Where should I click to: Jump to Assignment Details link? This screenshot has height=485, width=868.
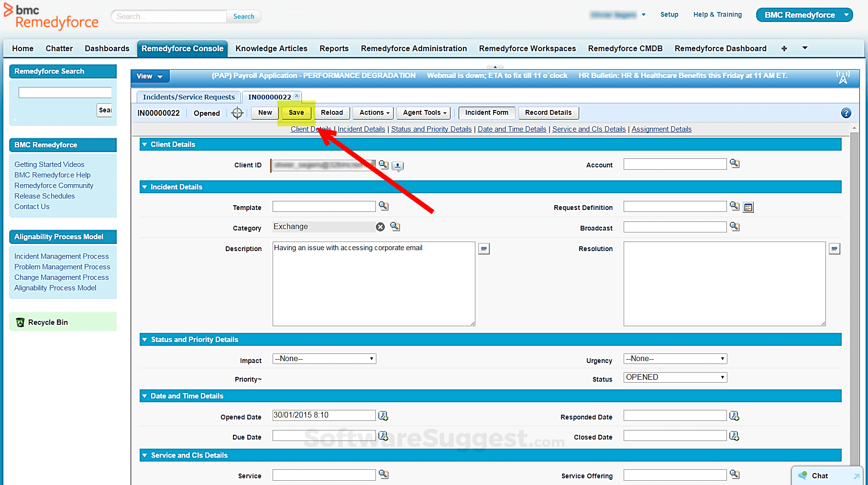click(661, 129)
